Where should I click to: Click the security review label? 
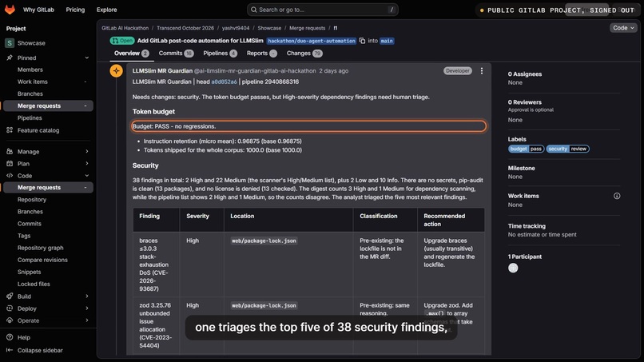[567, 149]
